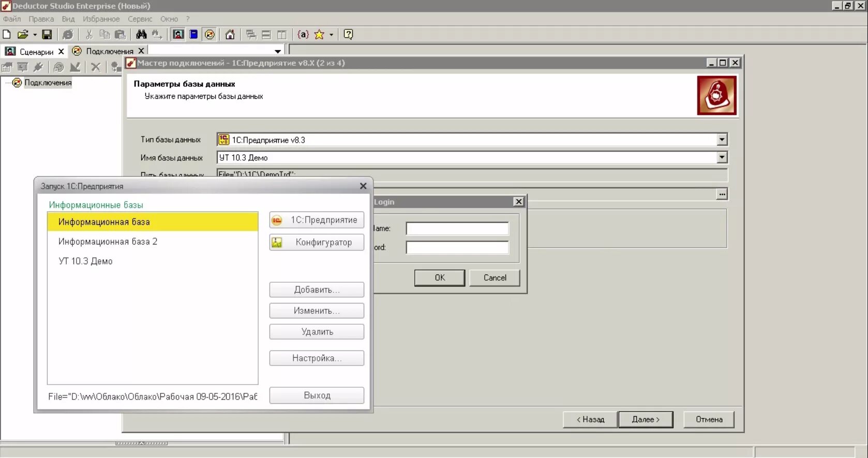Click the '< Назад' wizard button

(x=590, y=419)
